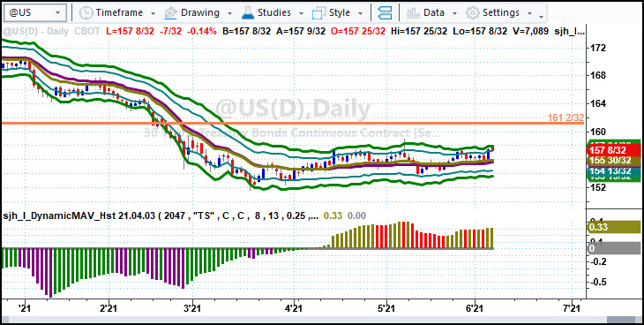Click the Studies flask icon
The height and width of the screenshot is (325, 644).
click(x=248, y=12)
